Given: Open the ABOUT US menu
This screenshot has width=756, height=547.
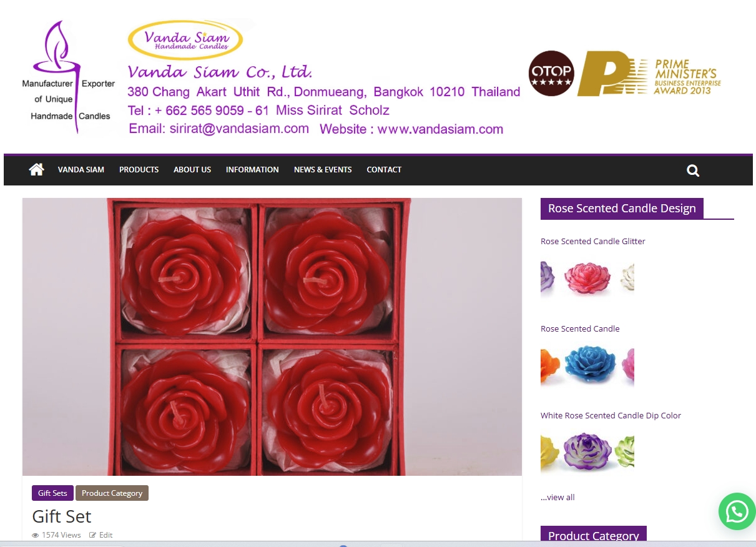Looking at the screenshot, I should (x=192, y=170).
